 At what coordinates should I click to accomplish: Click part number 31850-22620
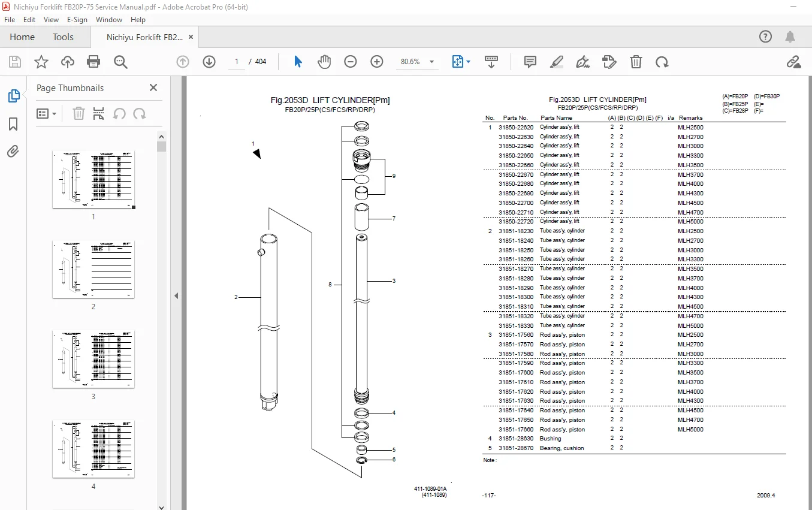coord(516,127)
